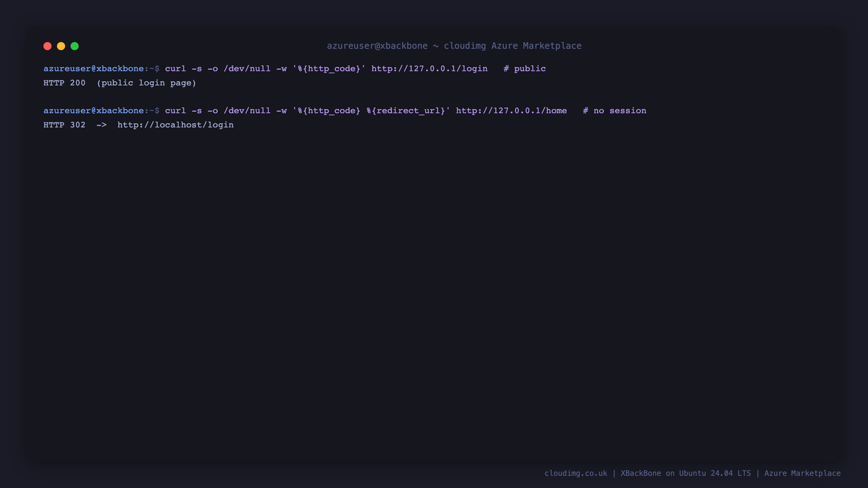Click the footer text 'XBackBone on Ubuntu 24.04 LTS'
This screenshot has width=868, height=488.
click(x=686, y=473)
